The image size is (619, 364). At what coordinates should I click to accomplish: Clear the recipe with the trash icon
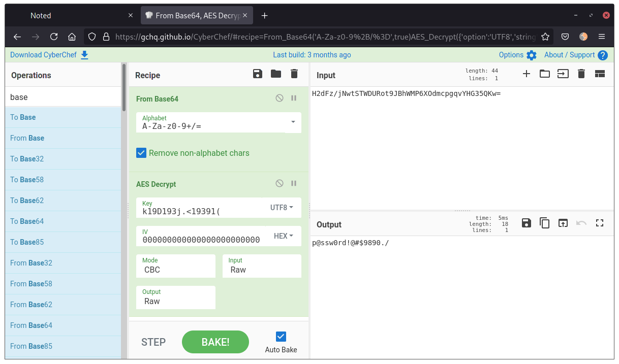(294, 74)
